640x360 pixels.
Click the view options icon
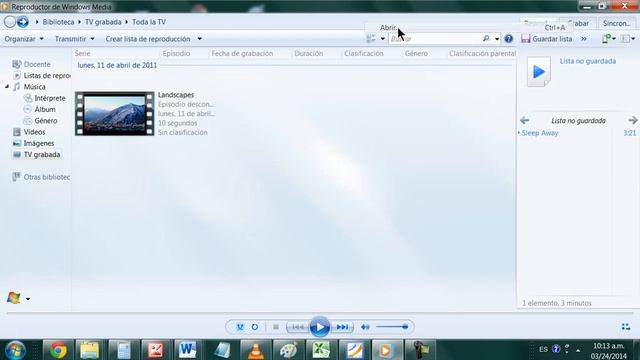coord(371,39)
